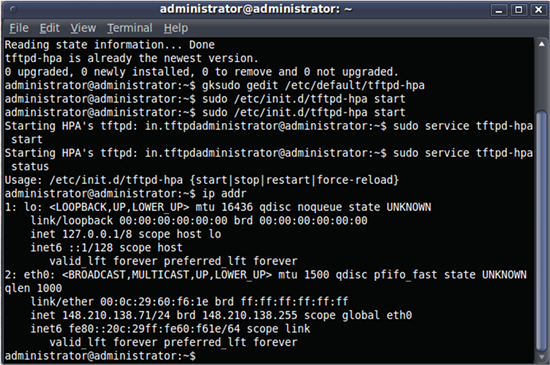The width and height of the screenshot is (550, 365).
Task: Minimize the terminal window
Action: [x=499, y=10]
